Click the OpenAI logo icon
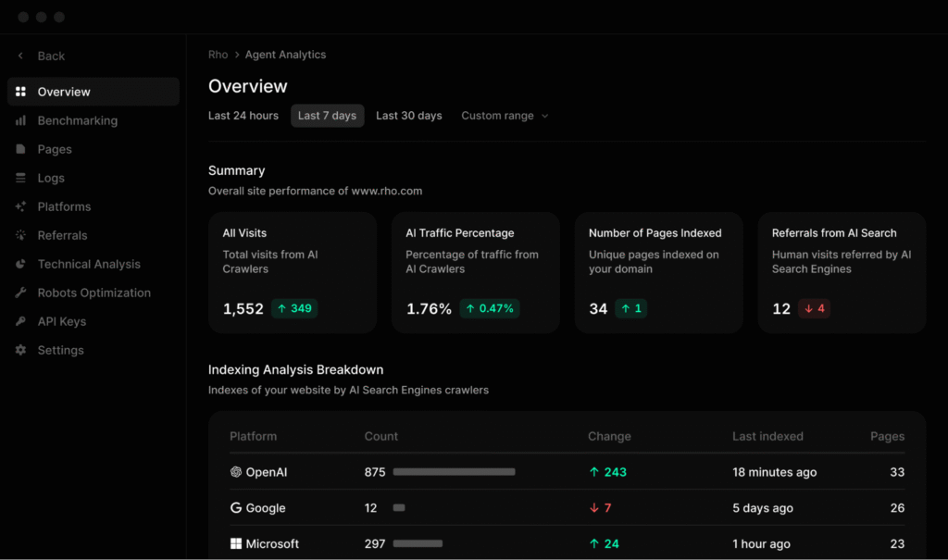This screenshot has width=948, height=560. tap(236, 472)
